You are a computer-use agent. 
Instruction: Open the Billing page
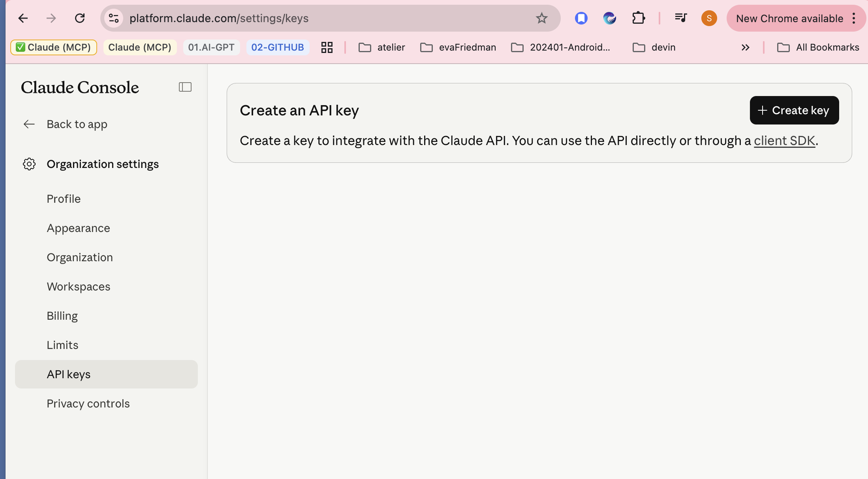coord(62,316)
